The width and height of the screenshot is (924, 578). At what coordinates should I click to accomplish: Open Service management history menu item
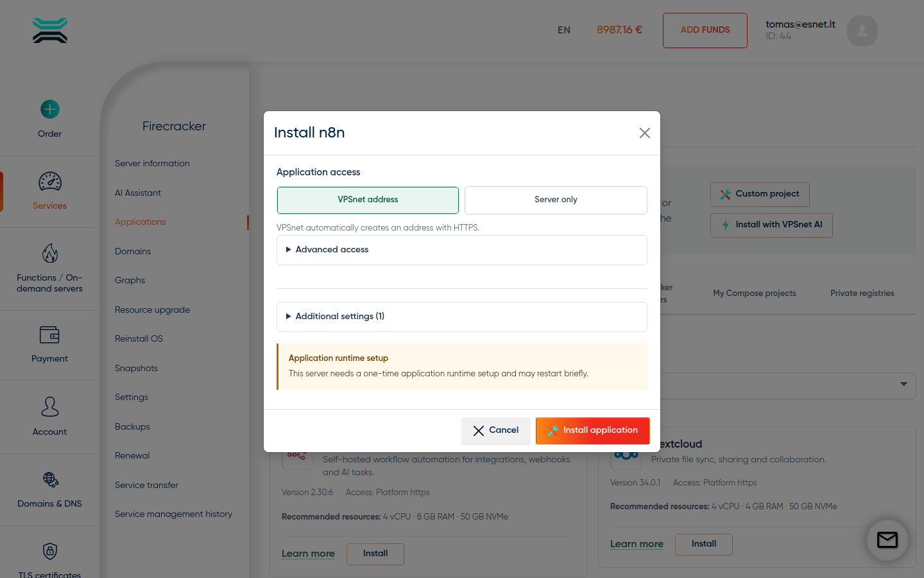[173, 514]
